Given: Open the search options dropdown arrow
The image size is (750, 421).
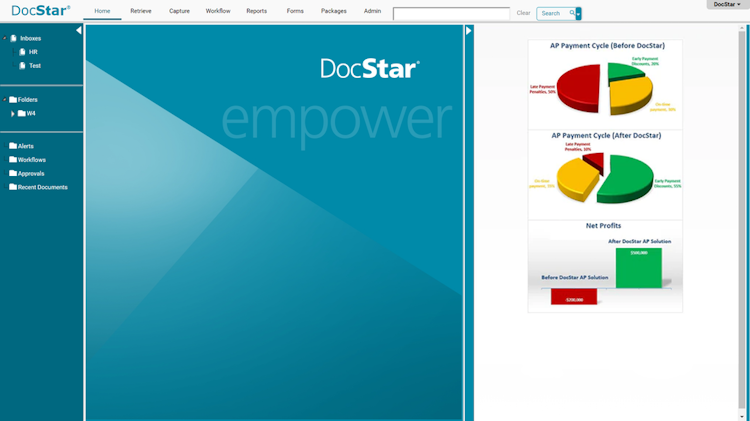Looking at the screenshot, I should [578, 14].
